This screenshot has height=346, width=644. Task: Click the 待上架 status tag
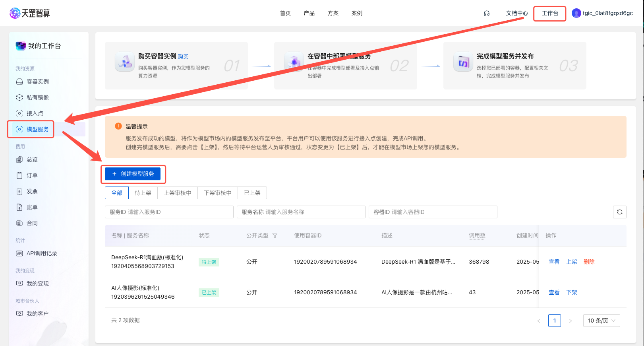point(209,262)
